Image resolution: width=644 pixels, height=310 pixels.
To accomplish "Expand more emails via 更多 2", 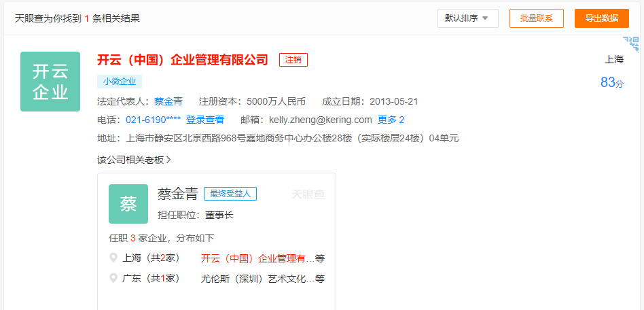I will (x=391, y=120).
